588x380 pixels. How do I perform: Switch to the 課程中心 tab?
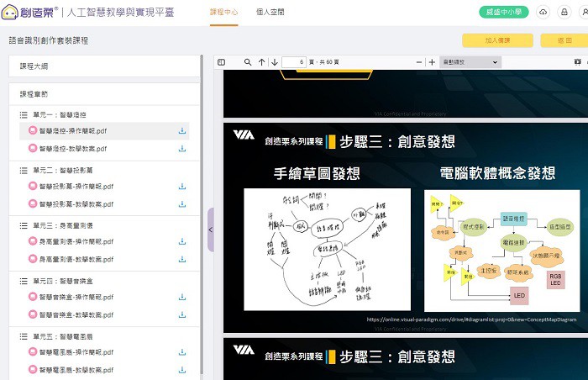click(223, 13)
